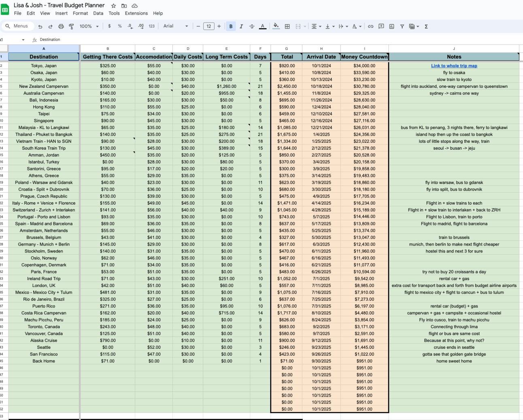Viewport: 523px width, 420px height.
Task: Expand the horizontal align dropdown
Action: point(316,26)
